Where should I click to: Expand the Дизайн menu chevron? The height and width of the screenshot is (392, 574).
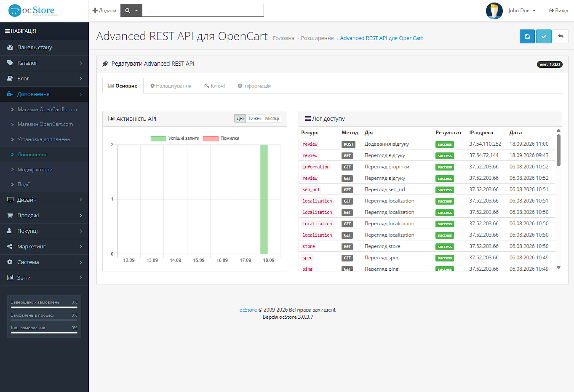(81, 200)
